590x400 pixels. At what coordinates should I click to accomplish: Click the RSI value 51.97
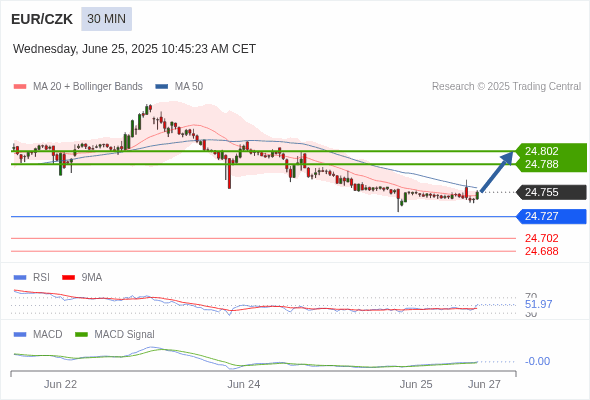tap(538, 304)
